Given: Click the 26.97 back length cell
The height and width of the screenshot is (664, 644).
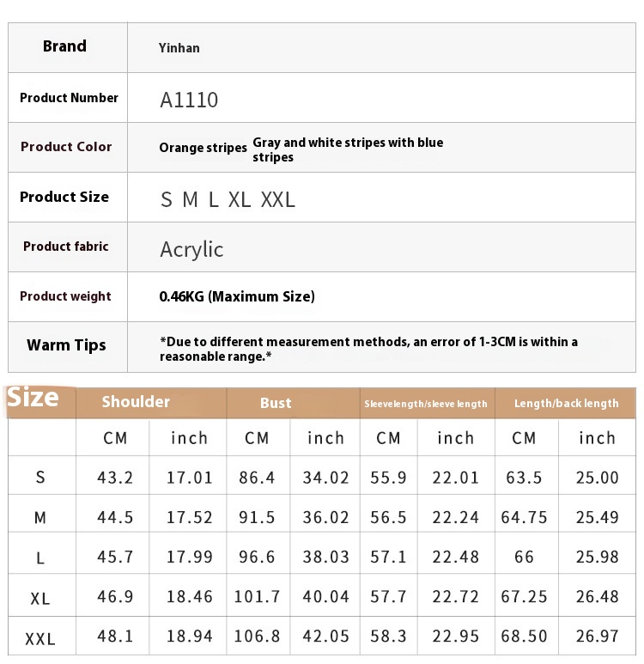Looking at the screenshot, I should pyautogui.click(x=597, y=637).
